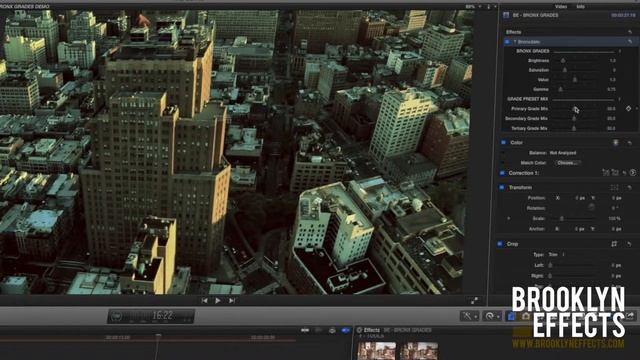Disable the Bronxdale effect checkbox

pyautogui.click(x=507, y=42)
